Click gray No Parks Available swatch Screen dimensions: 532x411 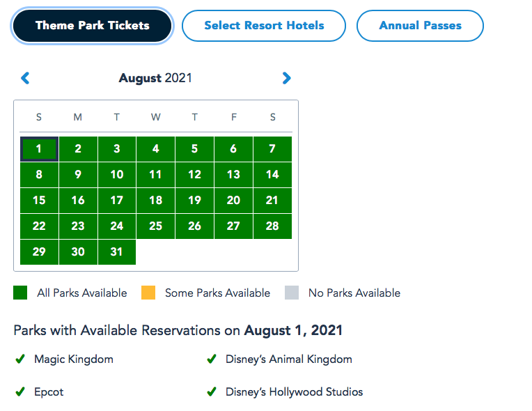[292, 293]
